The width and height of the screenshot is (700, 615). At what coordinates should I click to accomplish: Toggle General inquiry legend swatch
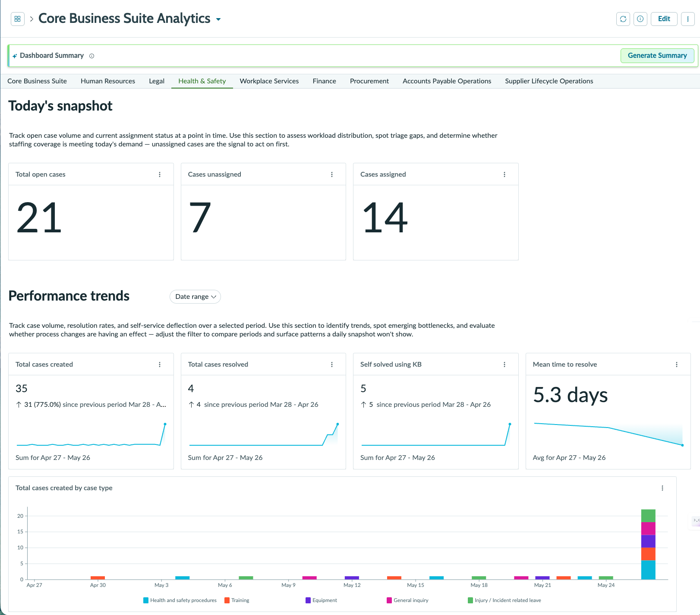click(389, 600)
